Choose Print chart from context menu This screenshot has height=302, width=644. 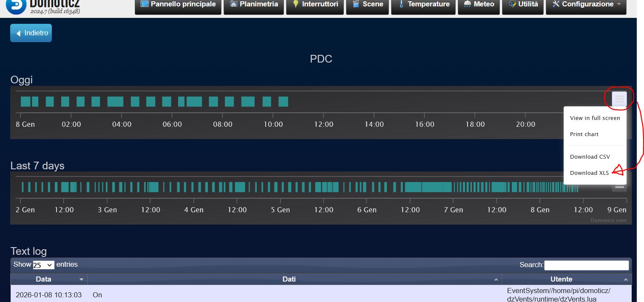coord(584,134)
